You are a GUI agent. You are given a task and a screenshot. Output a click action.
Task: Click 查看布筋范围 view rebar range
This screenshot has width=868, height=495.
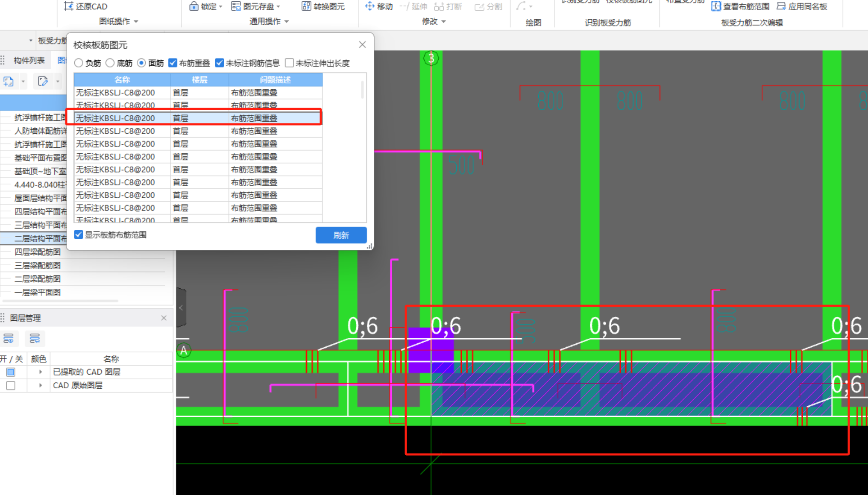pos(740,6)
